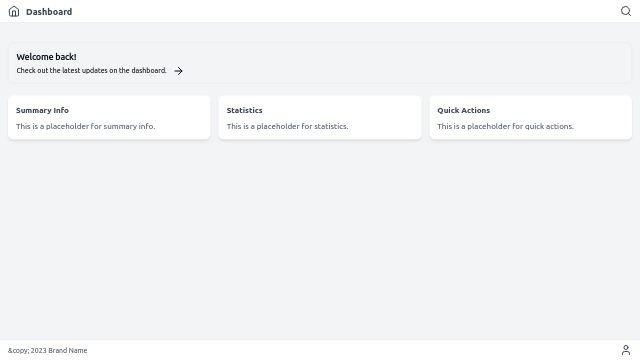The height and width of the screenshot is (360, 640).
Task: Click the Welcome back! heading
Action: (46, 57)
